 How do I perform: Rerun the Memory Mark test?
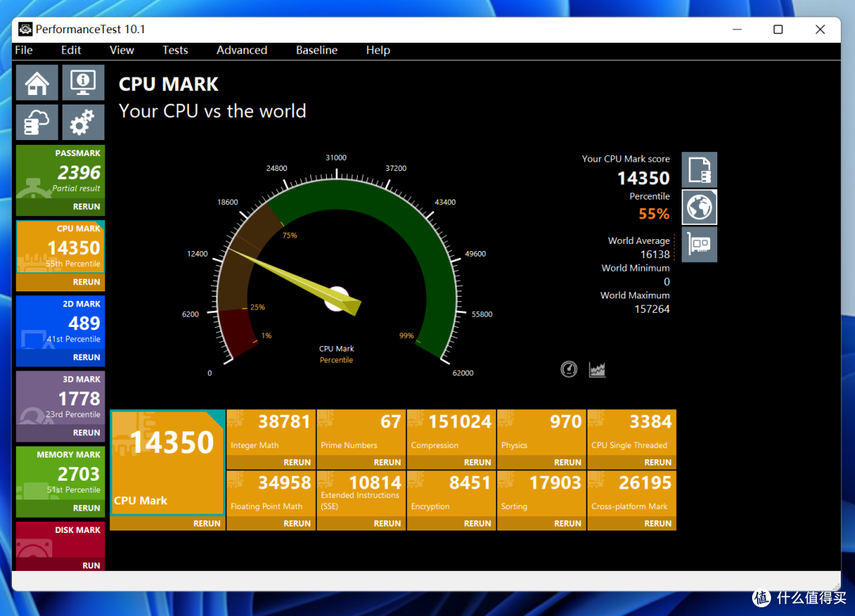pyautogui.click(x=86, y=508)
